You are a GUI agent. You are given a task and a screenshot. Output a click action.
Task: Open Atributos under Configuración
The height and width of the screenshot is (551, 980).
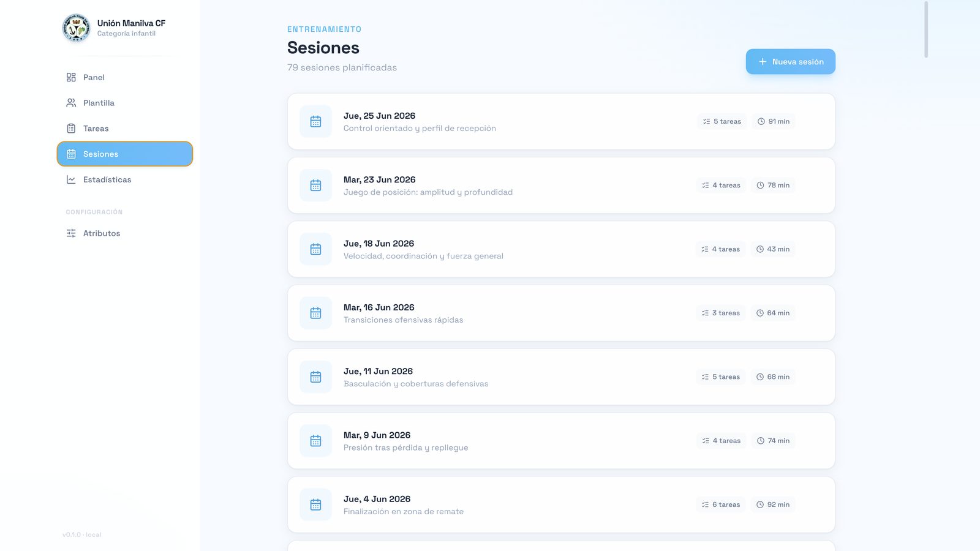pyautogui.click(x=125, y=233)
